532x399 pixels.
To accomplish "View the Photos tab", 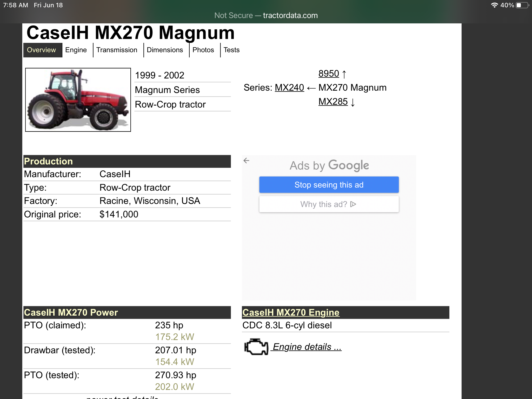I will [x=203, y=50].
